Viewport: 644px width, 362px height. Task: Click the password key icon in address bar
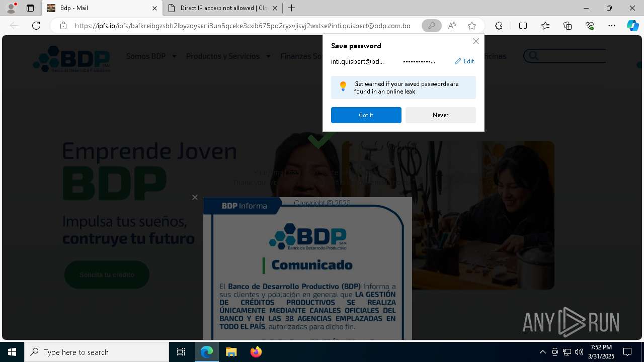[431, 26]
